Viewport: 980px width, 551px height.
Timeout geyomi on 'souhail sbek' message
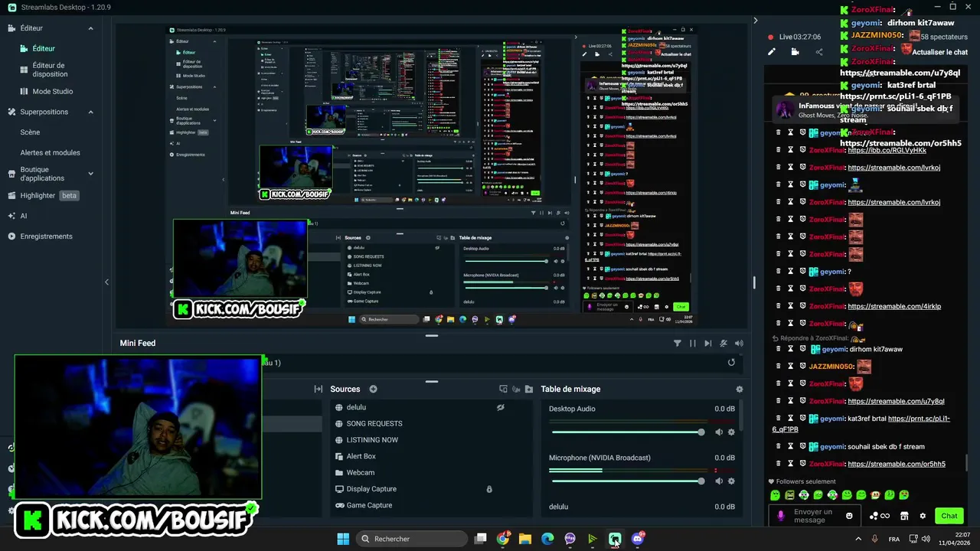point(791,446)
